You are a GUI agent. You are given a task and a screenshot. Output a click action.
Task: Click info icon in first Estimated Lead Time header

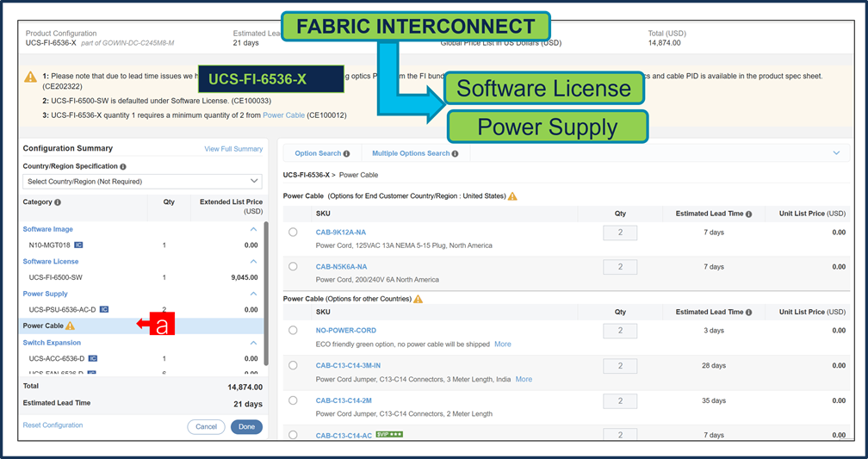tap(748, 214)
